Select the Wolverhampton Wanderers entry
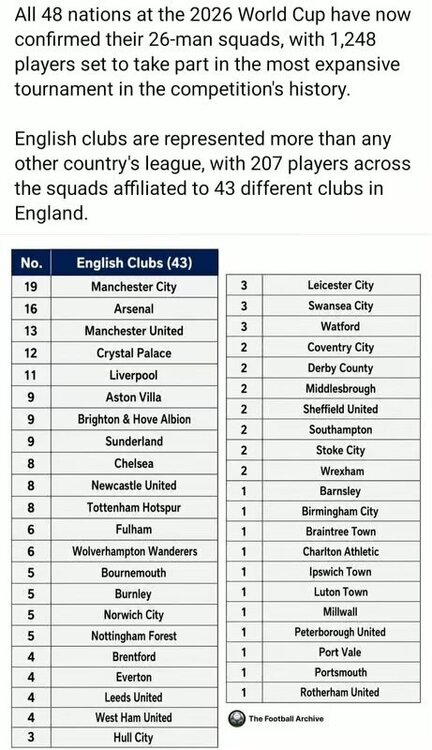 click(x=115, y=551)
